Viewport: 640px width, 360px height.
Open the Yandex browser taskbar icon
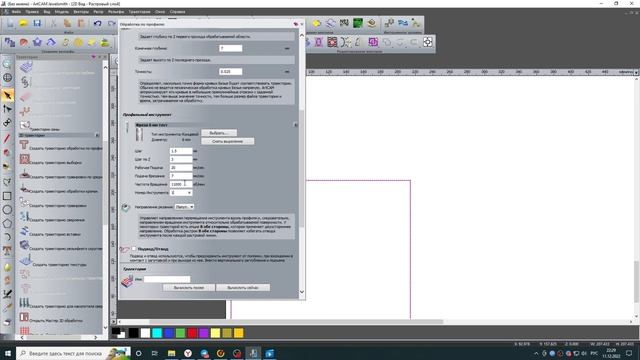pyautogui.click(x=188, y=353)
